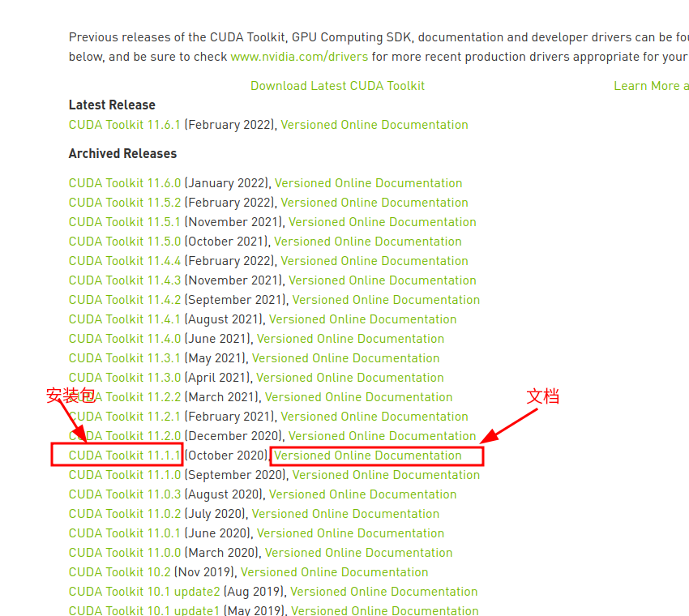The width and height of the screenshot is (689, 616).
Task: Select CUDA Toolkit 11.5.2 link
Action: point(125,203)
